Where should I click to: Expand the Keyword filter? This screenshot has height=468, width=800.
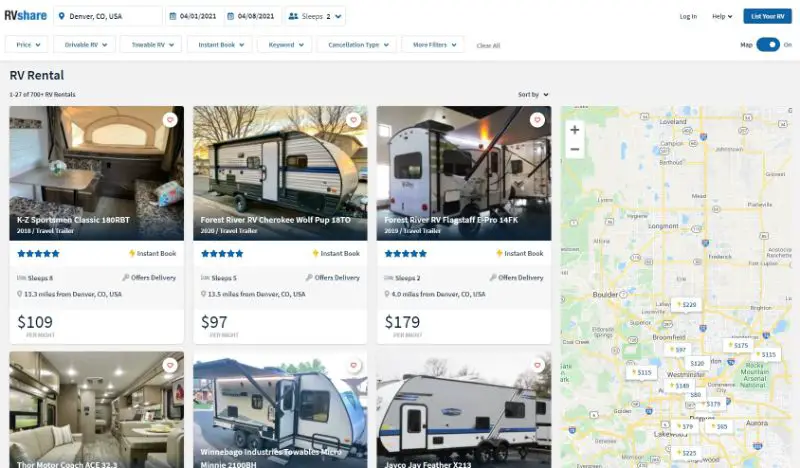(285, 44)
